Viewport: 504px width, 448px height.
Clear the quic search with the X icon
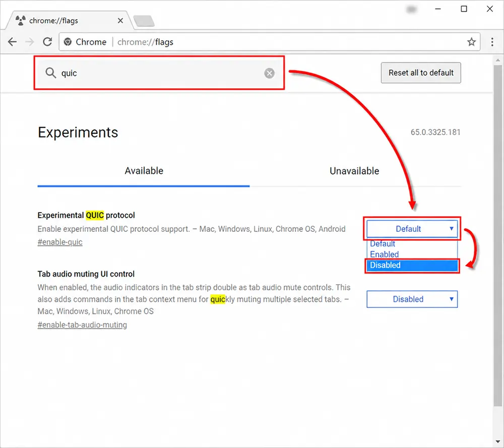click(x=269, y=73)
